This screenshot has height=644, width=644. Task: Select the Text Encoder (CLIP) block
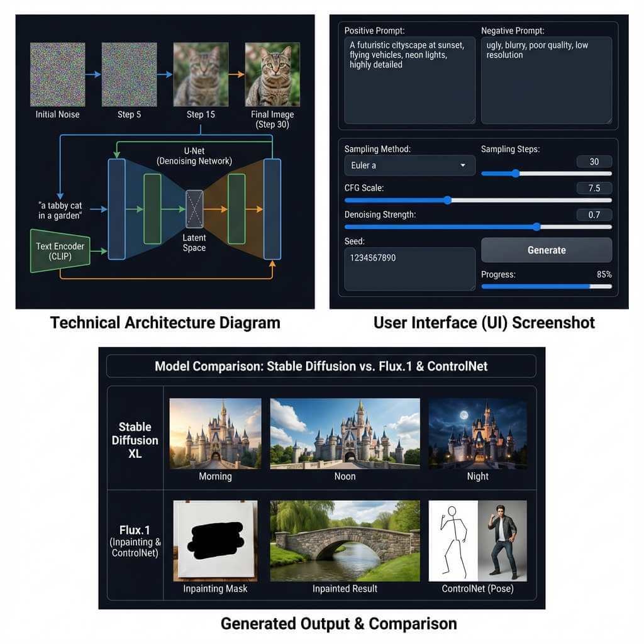tap(60, 250)
